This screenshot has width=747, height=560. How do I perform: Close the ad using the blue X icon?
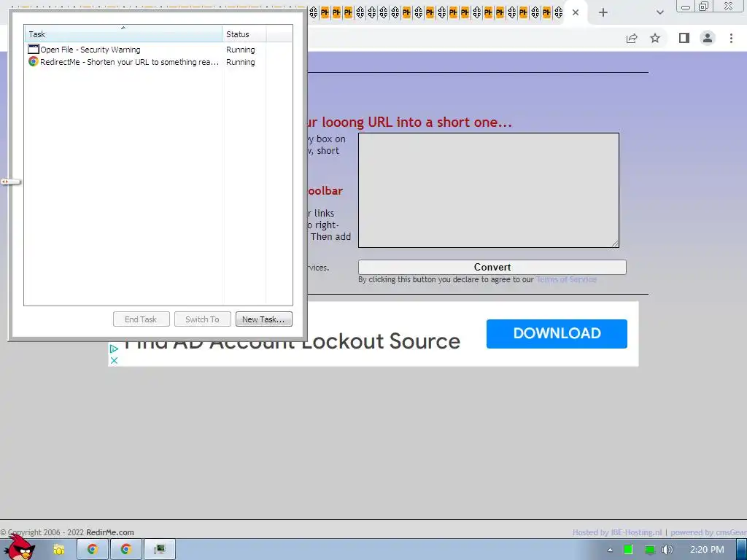(x=114, y=360)
